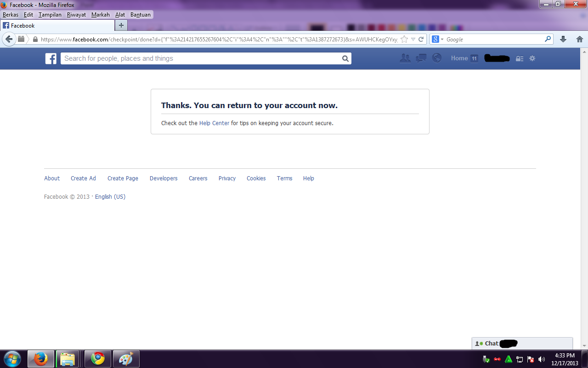
Task: Open the Edit menu
Action: (28, 15)
